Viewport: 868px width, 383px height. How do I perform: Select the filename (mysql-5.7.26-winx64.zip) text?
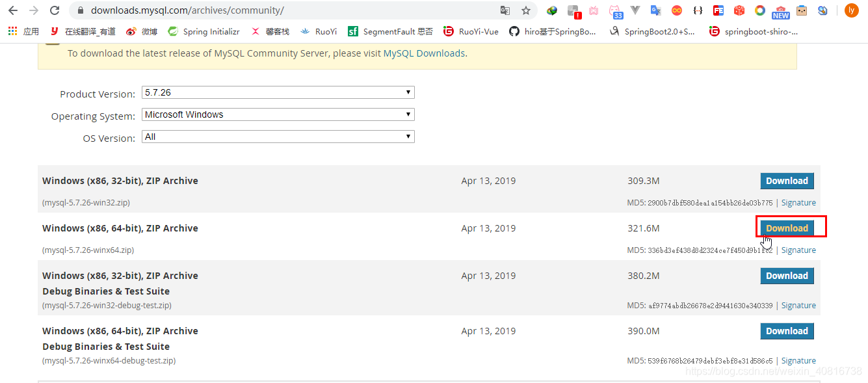88,250
